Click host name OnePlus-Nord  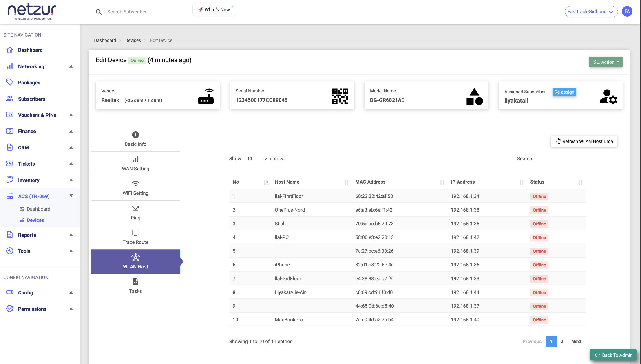click(290, 210)
